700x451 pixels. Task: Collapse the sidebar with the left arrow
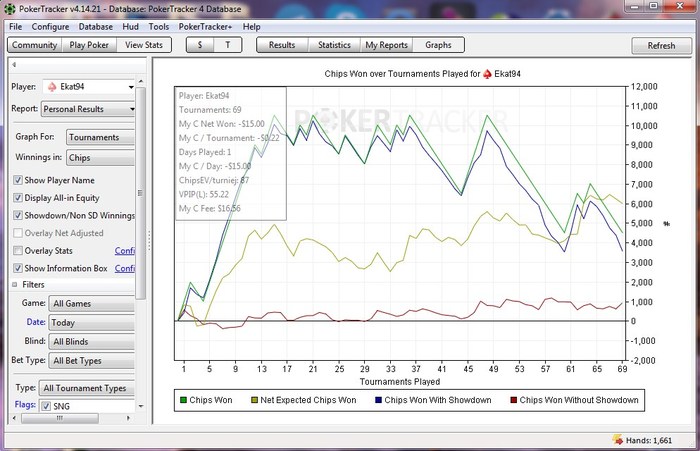point(14,65)
